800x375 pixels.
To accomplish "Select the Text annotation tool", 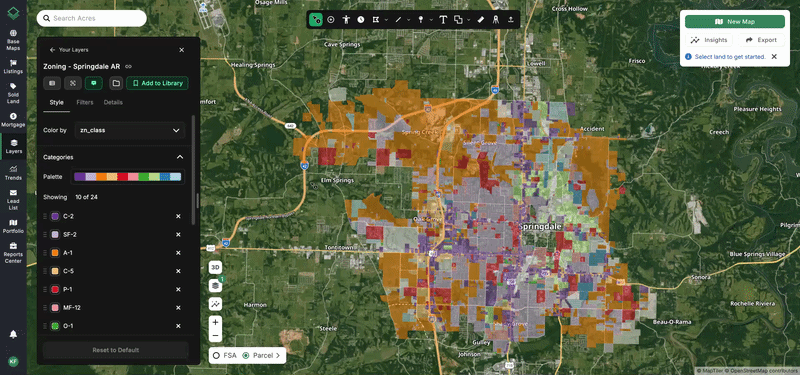I will point(443,20).
